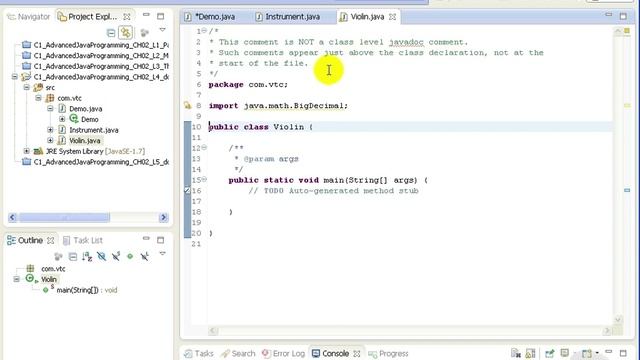Image resolution: width=640 pixels, height=360 pixels.
Task: Collapse Demo.java tree node
Action: coord(50,109)
